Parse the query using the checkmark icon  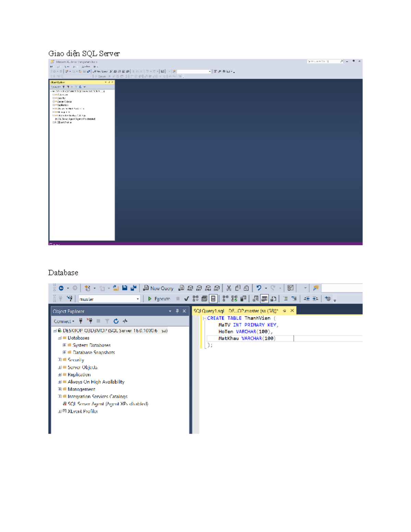[186, 298]
